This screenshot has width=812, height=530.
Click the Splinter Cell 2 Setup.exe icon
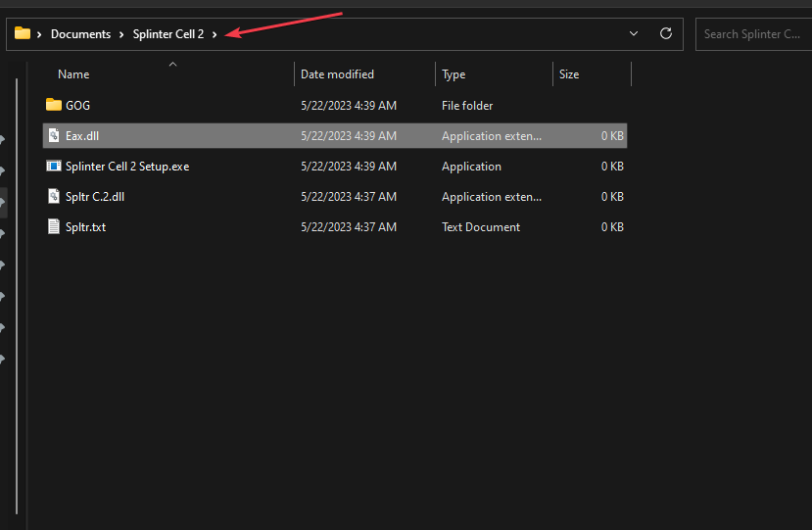pos(54,167)
